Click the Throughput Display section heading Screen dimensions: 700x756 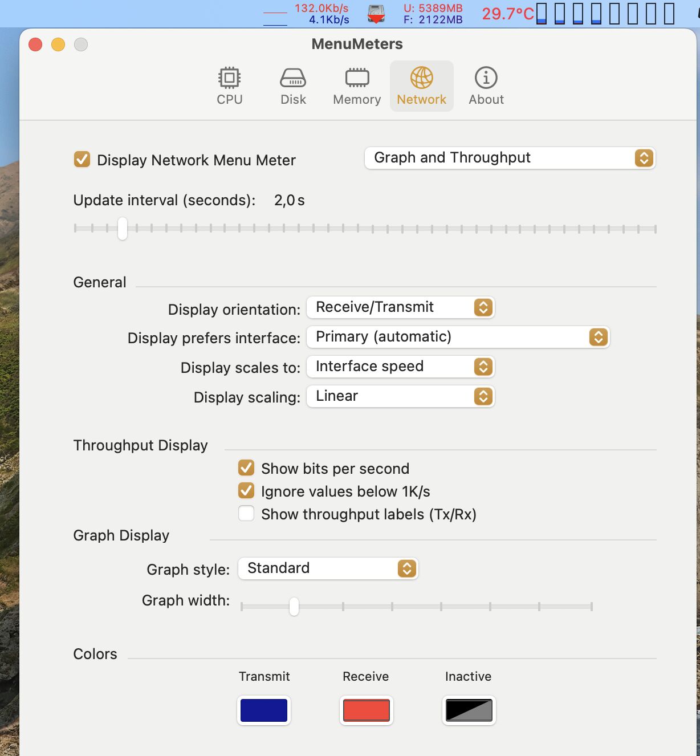141,445
